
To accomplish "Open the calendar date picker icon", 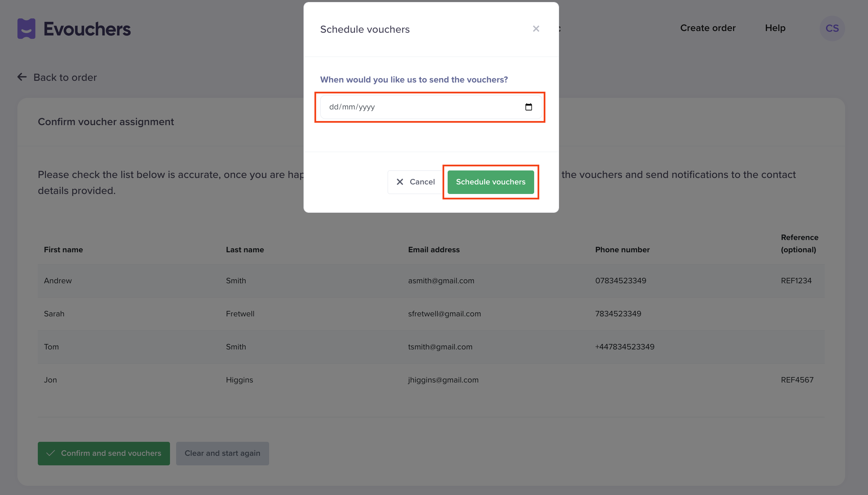I will tap(528, 107).
